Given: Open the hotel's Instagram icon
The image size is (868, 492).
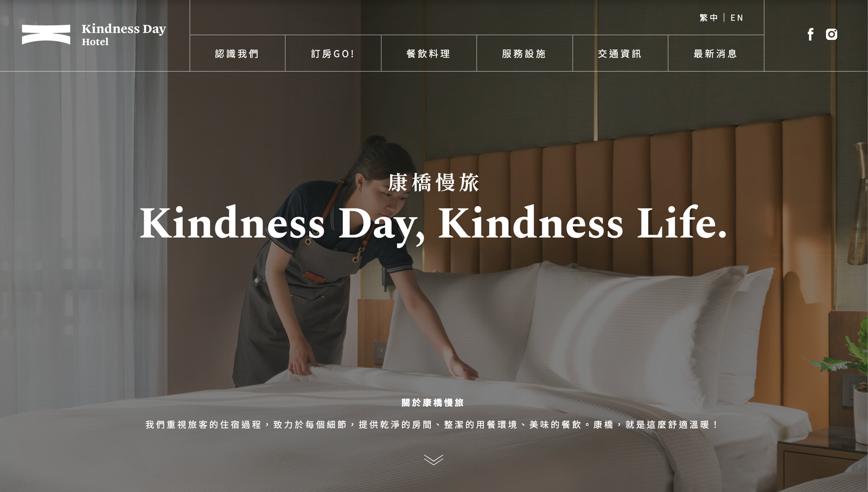Looking at the screenshot, I should pos(832,34).
